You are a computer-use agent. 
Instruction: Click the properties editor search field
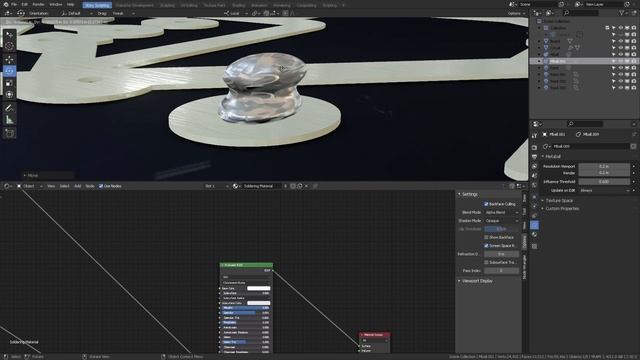(585, 124)
